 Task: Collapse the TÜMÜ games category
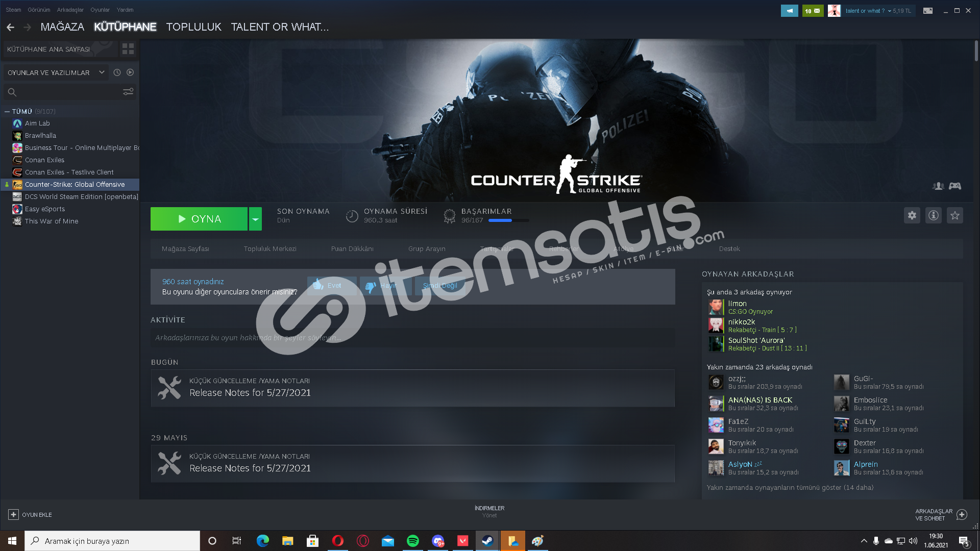point(7,111)
